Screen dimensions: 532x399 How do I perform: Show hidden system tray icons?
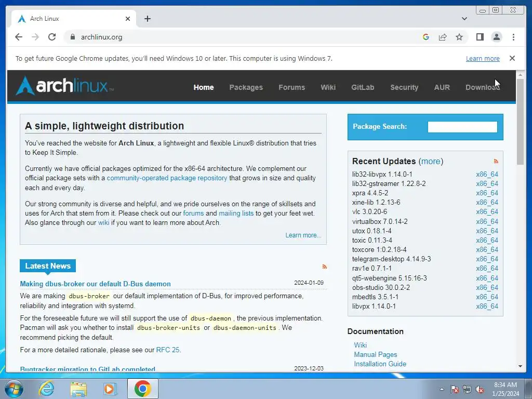442,389
